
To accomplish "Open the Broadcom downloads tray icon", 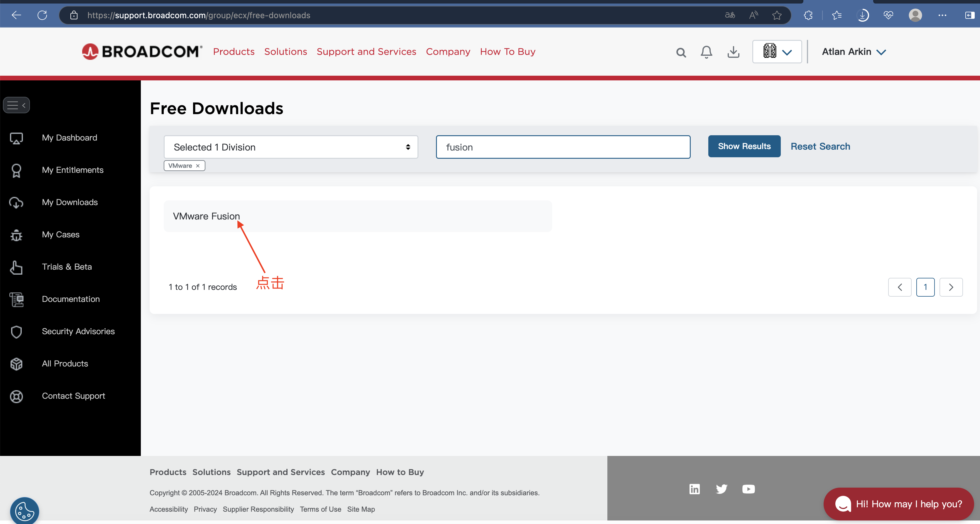I will [734, 52].
